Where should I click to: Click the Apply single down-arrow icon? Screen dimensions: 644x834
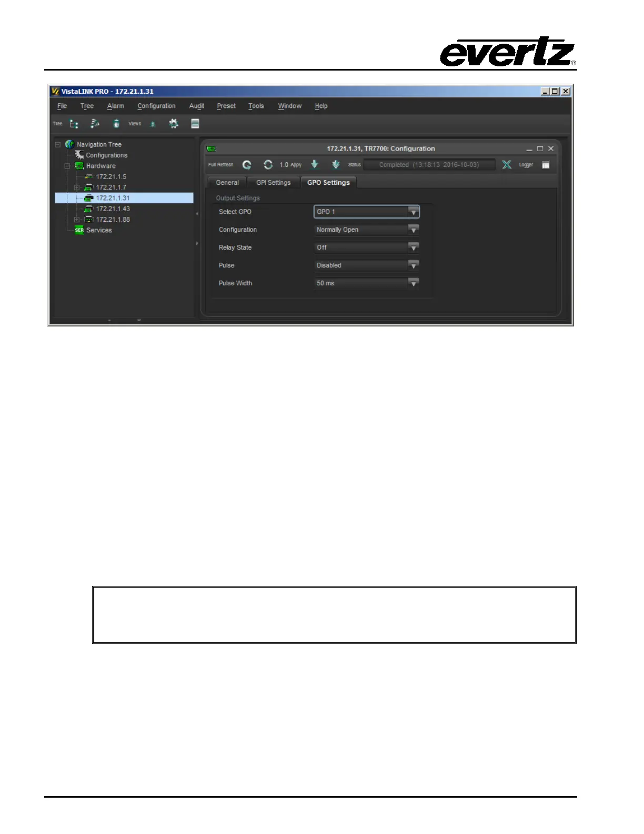[314, 164]
